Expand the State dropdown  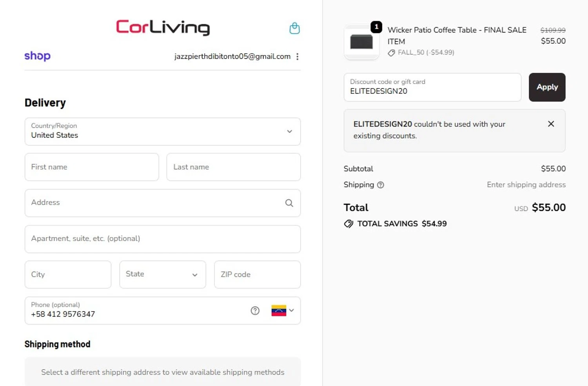point(163,274)
